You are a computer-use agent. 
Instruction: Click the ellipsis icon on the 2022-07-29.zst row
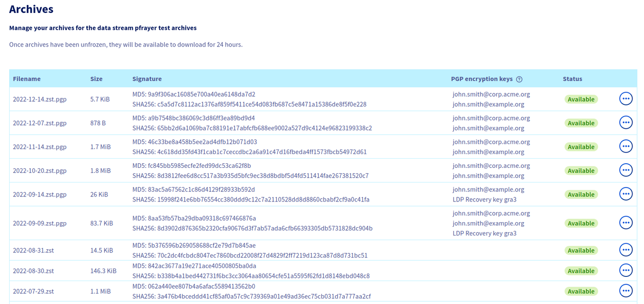(626, 290)
